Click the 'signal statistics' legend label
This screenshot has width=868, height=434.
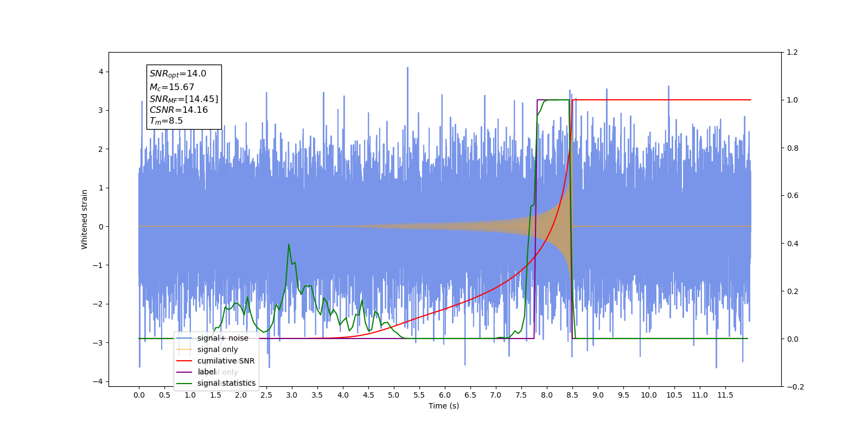pyautogui.click(x=226, y=383)
